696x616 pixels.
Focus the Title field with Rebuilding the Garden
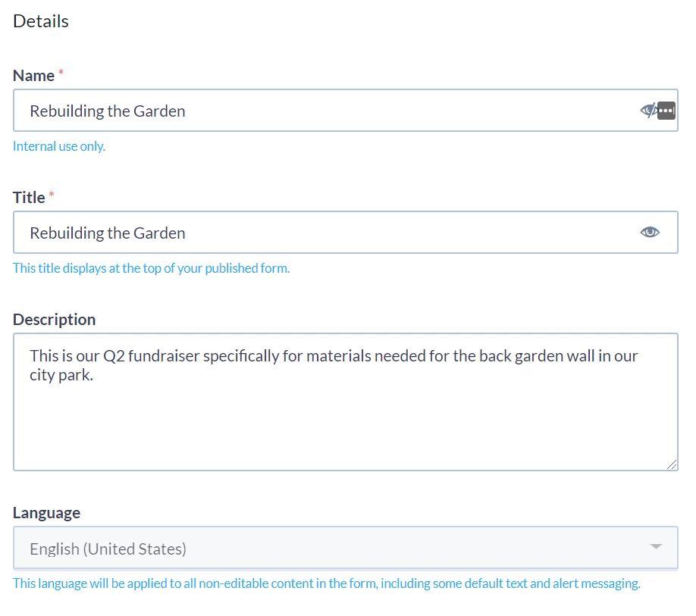345,233
